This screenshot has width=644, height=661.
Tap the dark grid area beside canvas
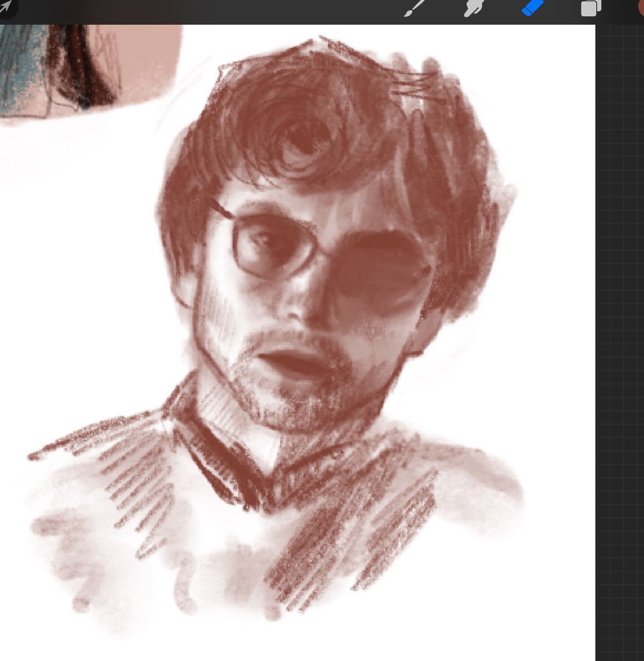point(620,343)
